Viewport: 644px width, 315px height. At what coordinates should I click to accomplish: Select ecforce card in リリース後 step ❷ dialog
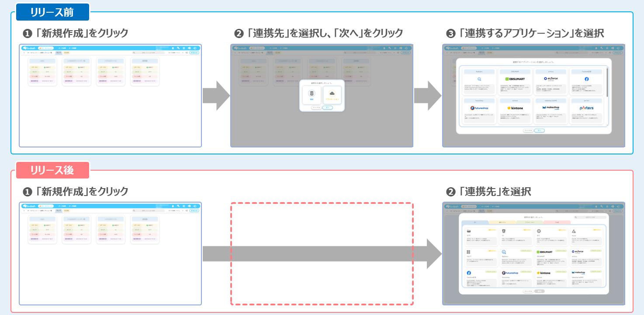tap(587, 258)
